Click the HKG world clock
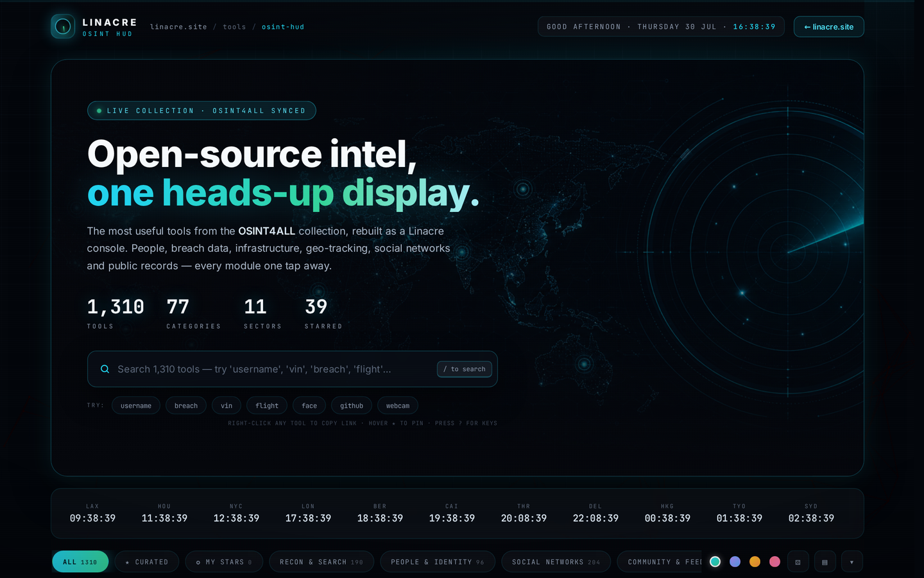 pyautogui.click(x=667, y=514)
